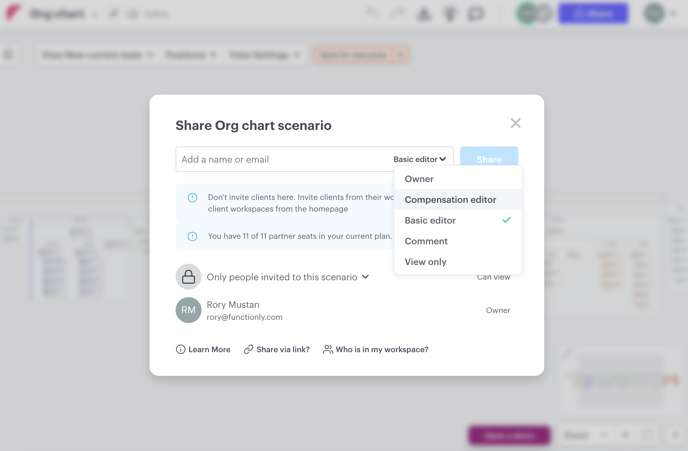The width and height of the screenshot is (688, 451).
Task: Click the RM avatar for Rory Mustan
Action: [188, 310]
